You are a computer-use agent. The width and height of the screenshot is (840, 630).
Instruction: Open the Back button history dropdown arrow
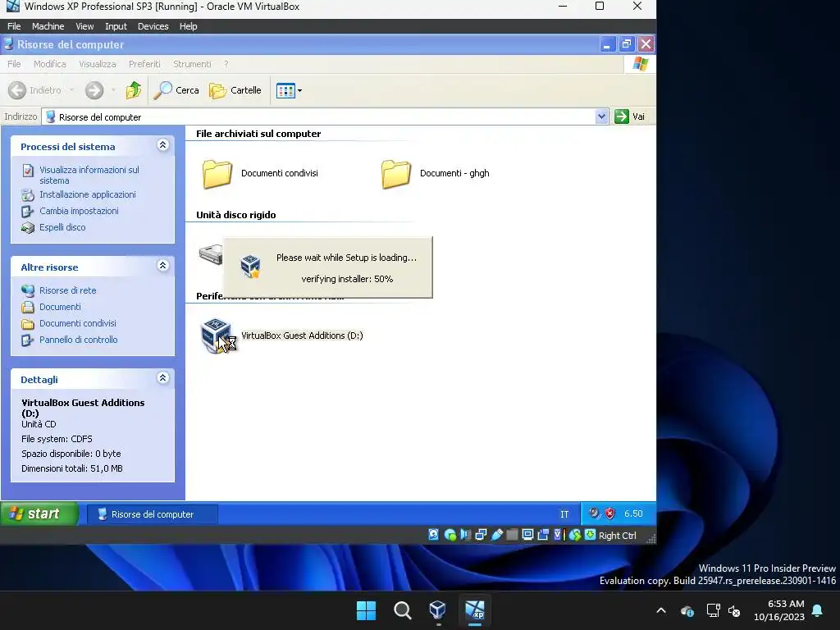pyautogui.click(x=71, y=90)
